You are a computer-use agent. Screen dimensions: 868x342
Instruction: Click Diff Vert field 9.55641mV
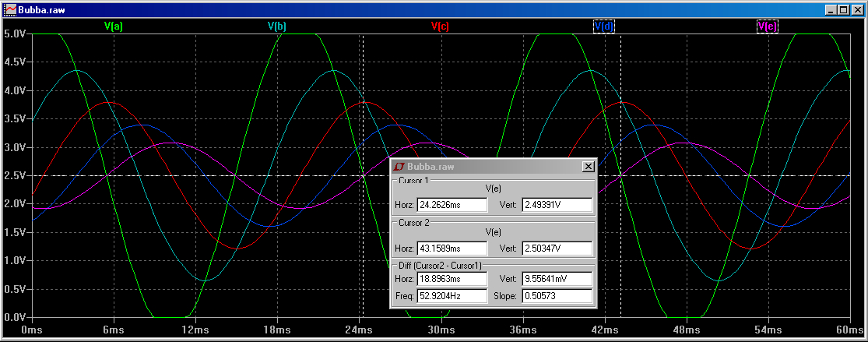(x=557, y=279)
